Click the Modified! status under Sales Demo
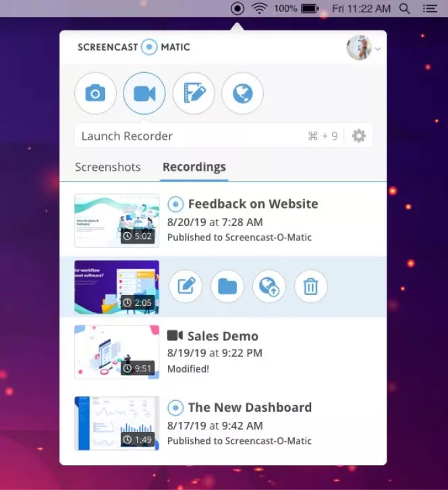Viewport: 448px width, 490px height. click(188, 369)
